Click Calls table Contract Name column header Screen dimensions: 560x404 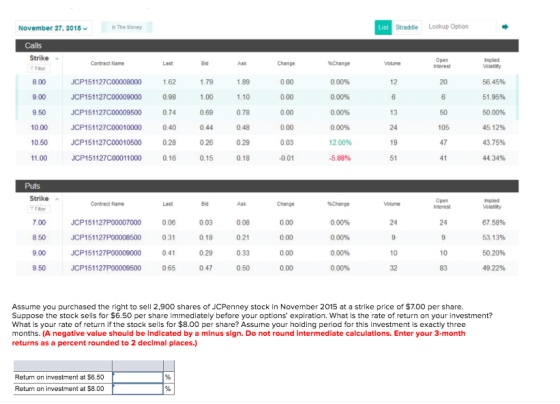click(x=107, y=63)
